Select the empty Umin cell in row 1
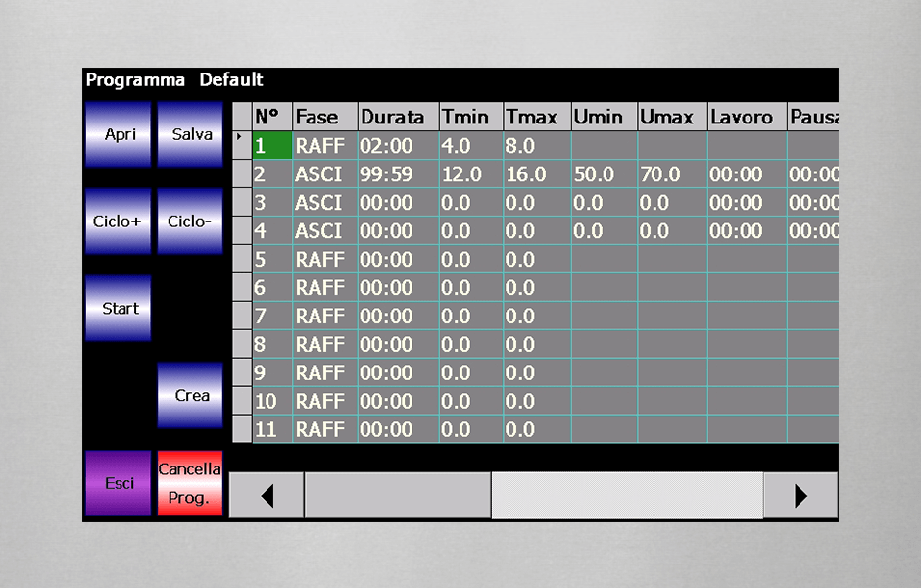 coord(605,145)
